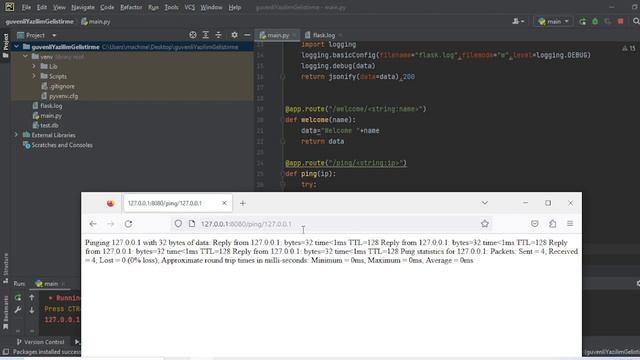This screenshot has width=640, height=360.
Task: Select main.py in the project tree
Action: (47, 116)
